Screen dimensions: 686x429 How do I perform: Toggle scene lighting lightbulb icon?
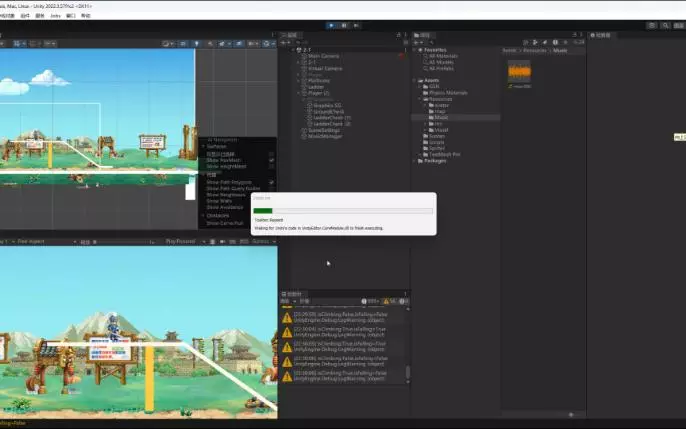pyautogui.click(x=196, y=43)
